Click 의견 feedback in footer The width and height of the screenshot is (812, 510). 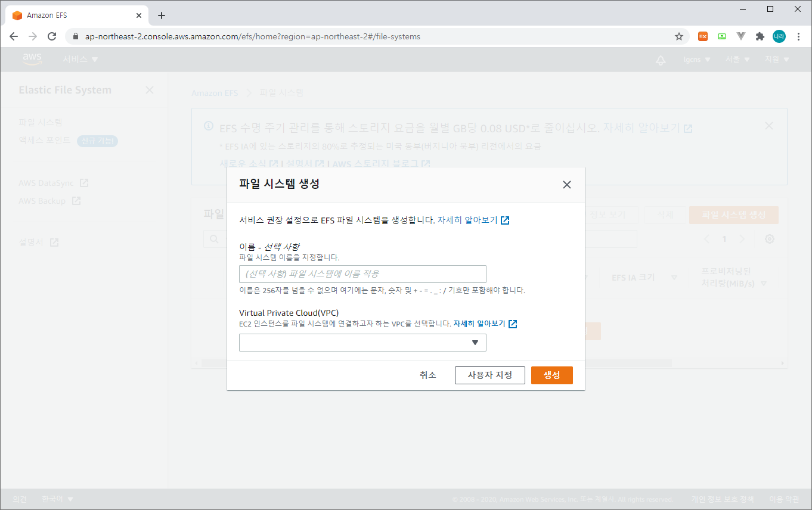[x=20, y=499]
